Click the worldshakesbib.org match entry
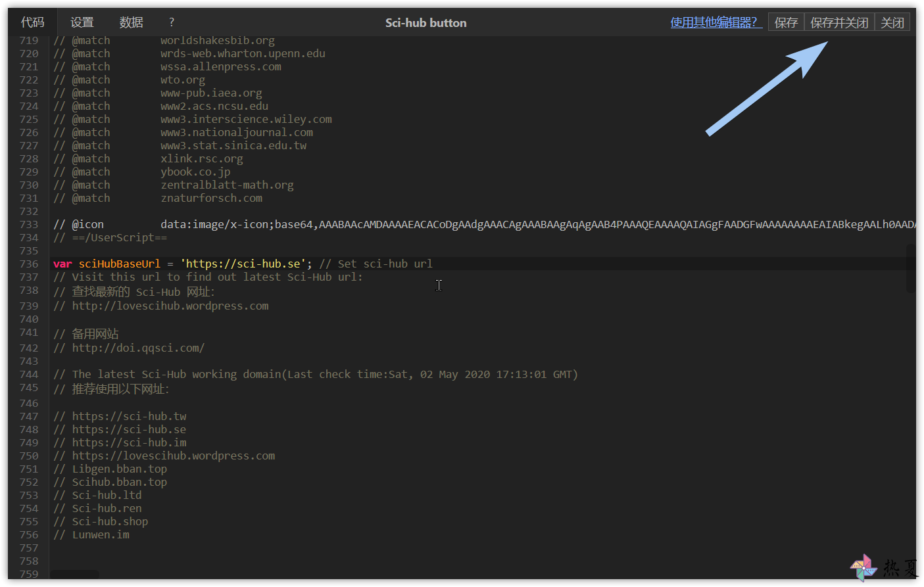Screen dimensions: 924x587 click(x=218, y=40)
